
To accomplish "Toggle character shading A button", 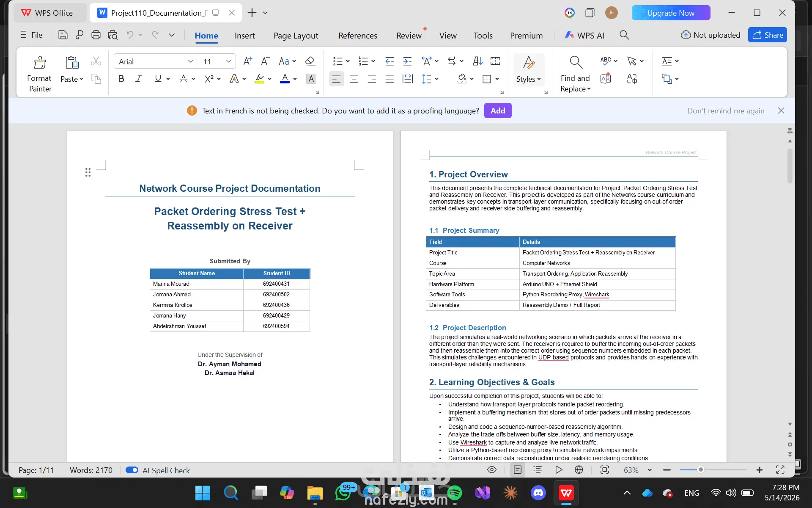I will pyautogui.click(x=311, y=79).
